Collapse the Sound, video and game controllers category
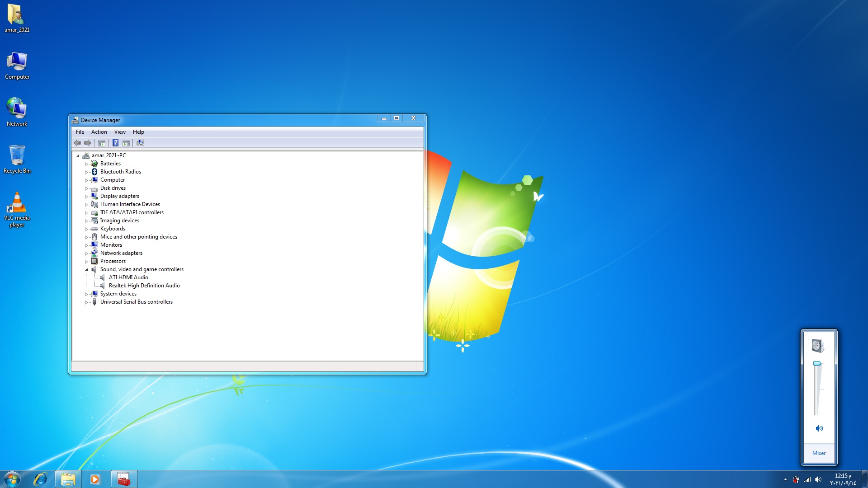868x488 pixels. [x=86, y=270]
